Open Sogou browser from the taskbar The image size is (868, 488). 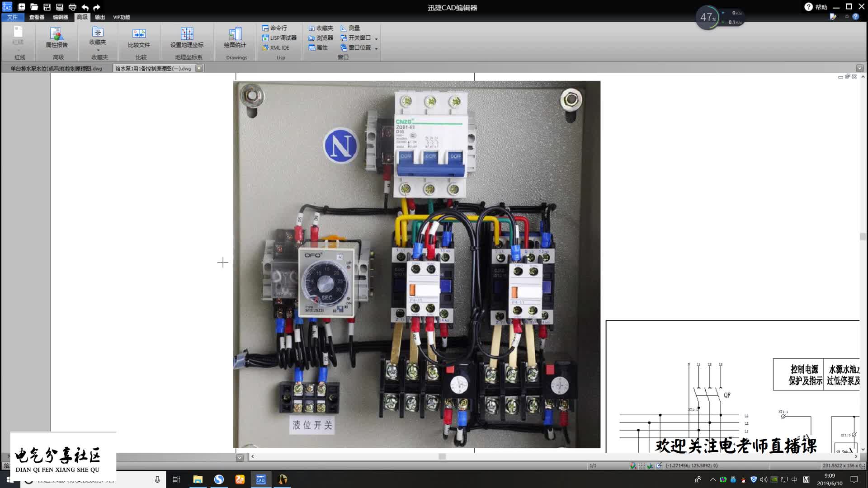219,479
